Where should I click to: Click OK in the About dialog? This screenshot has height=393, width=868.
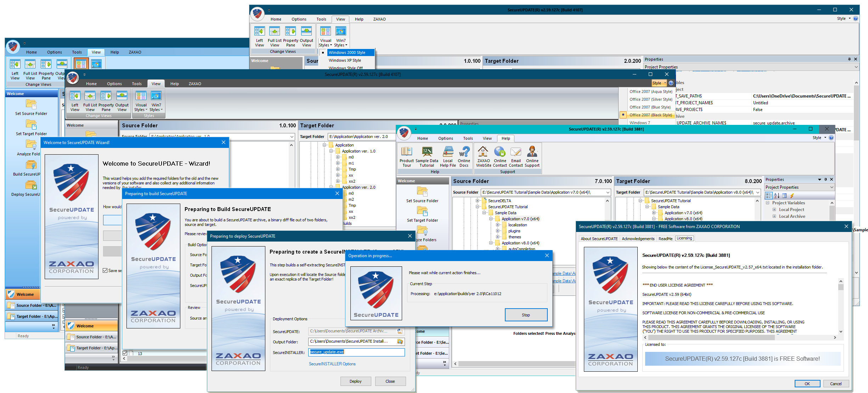[807, 384]
